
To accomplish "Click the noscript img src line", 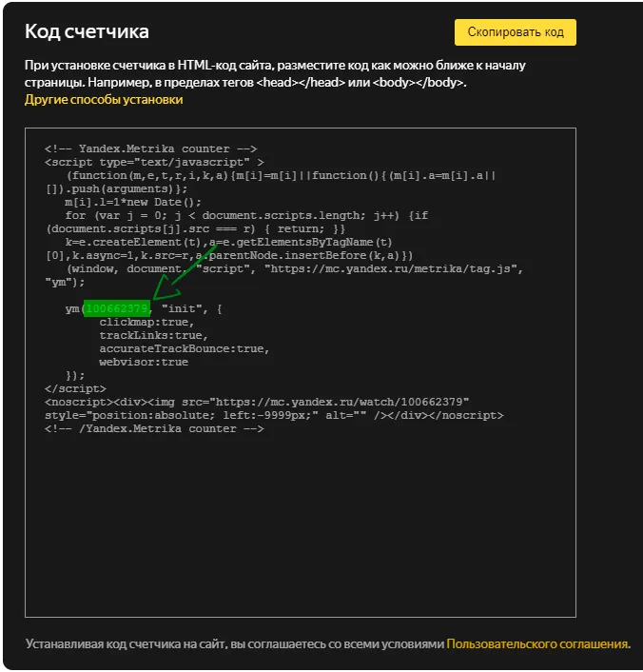I will point(257,402).
